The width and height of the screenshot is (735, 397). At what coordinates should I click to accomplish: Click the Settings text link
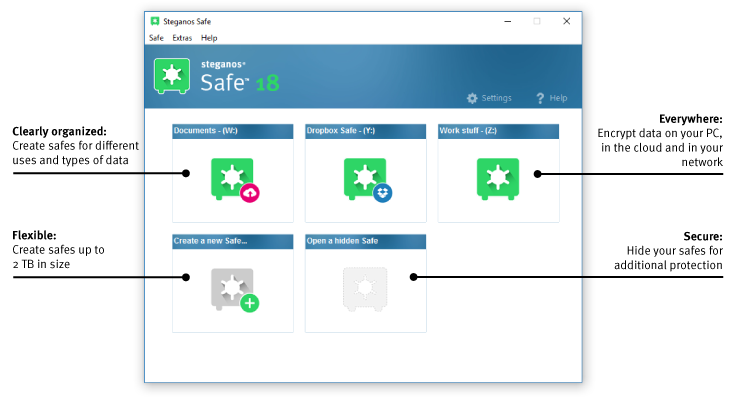point(496,98)
